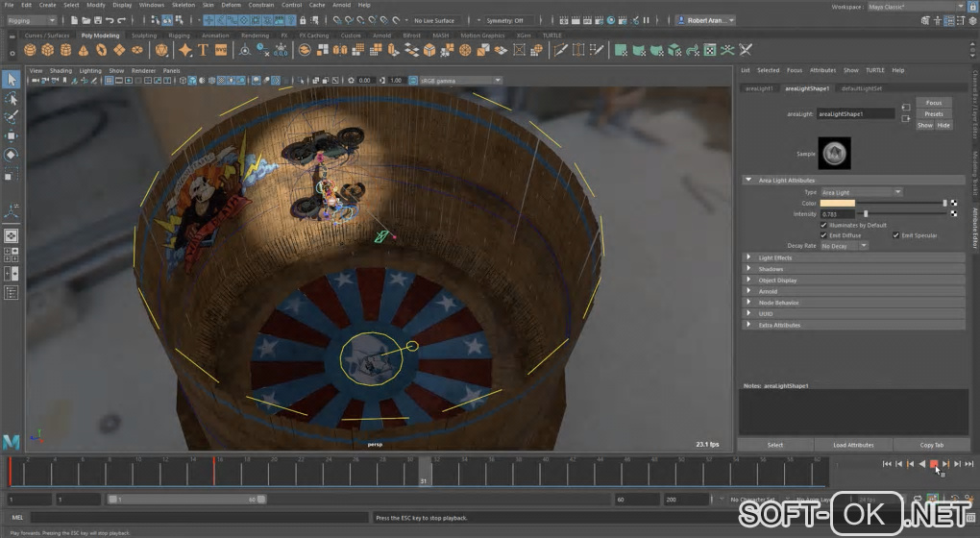Uncheck Emit Diffuse option

[823, 234]
